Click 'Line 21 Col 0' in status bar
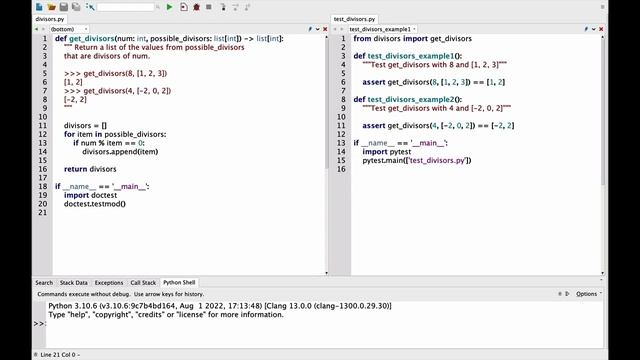 pos(58,355)
